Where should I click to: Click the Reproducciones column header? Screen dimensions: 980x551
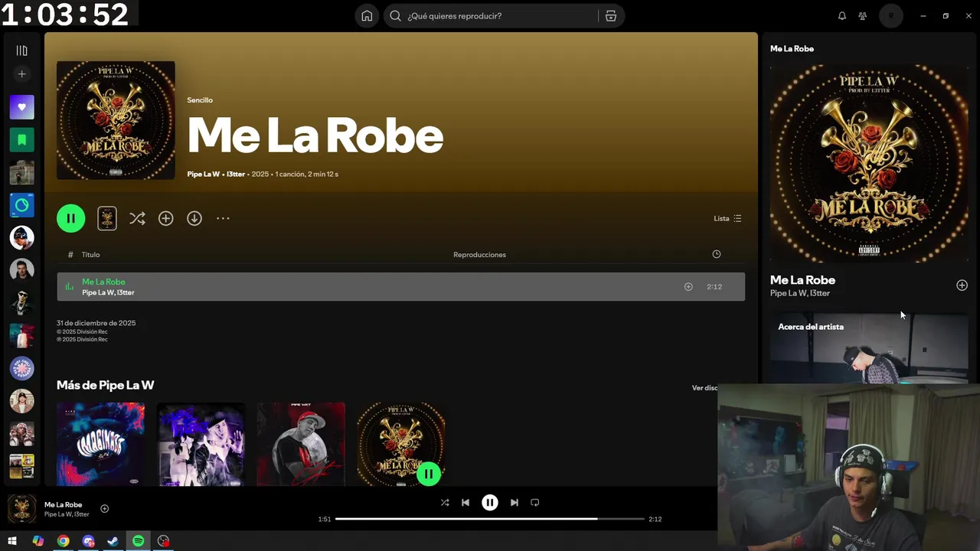479,255
